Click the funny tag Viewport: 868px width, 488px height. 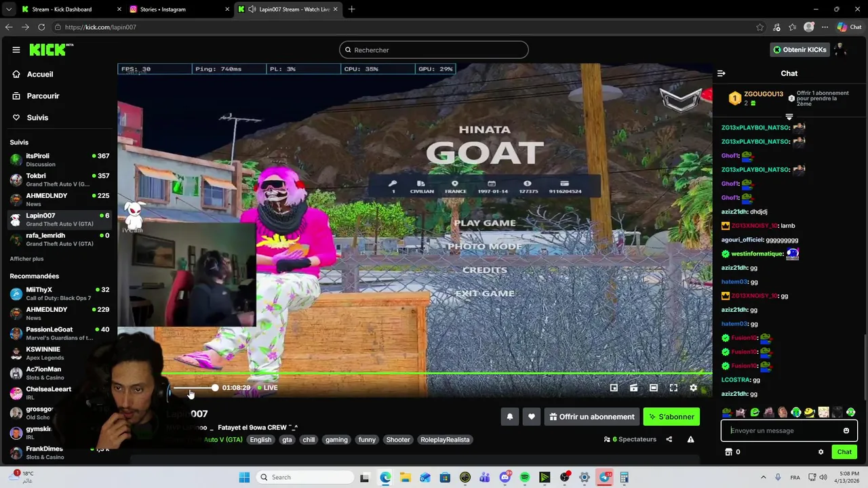pos(367,440)
